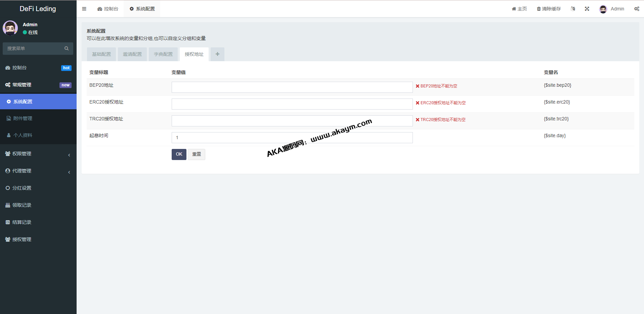This screenshot has height=314, width=644.
Task: Open the 字典配置 tab
Action: pyautogui.click(x=163, y=54)
